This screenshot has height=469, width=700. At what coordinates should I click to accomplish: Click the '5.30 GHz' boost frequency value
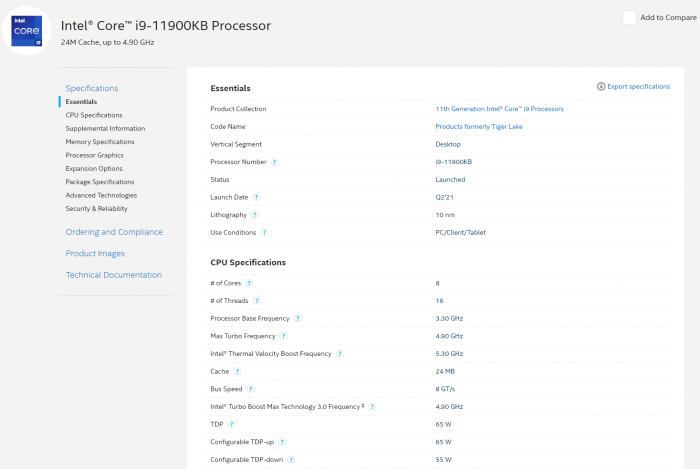coord(449,353)
